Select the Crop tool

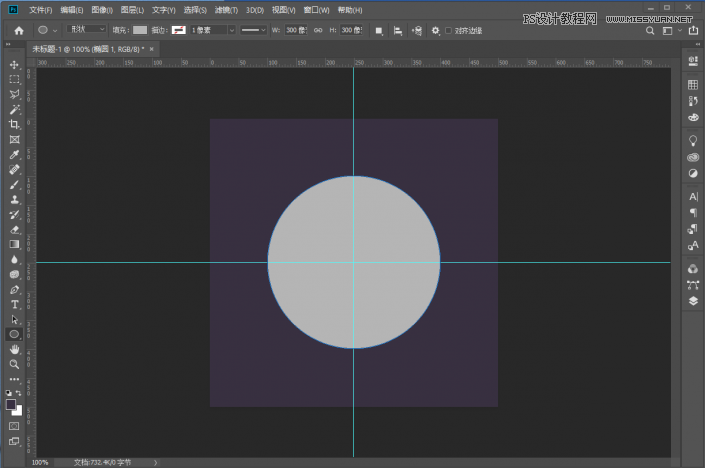[14, 124]
